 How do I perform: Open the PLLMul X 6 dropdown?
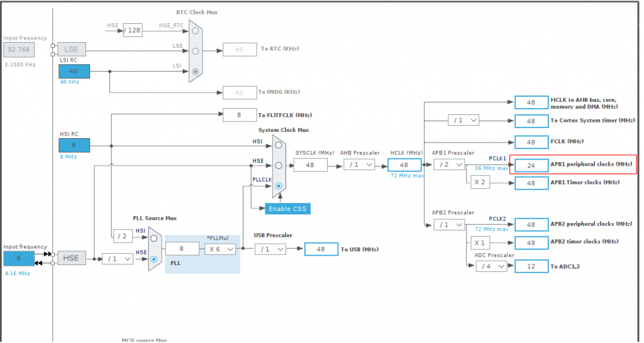tap(220, 249)
